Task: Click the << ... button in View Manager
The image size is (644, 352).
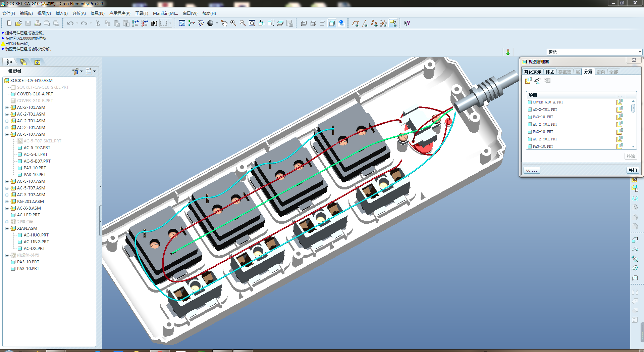Action: tap(532, 170)
